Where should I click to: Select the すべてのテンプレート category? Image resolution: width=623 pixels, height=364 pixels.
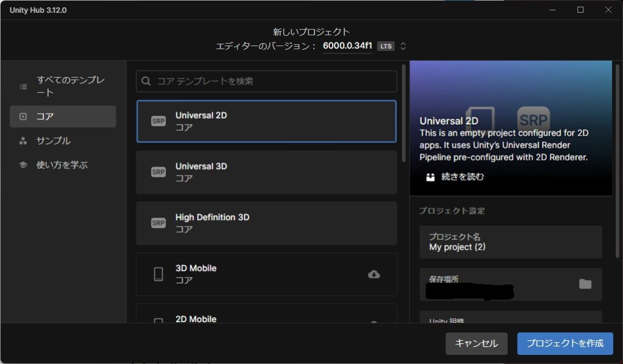pos(63,86)
